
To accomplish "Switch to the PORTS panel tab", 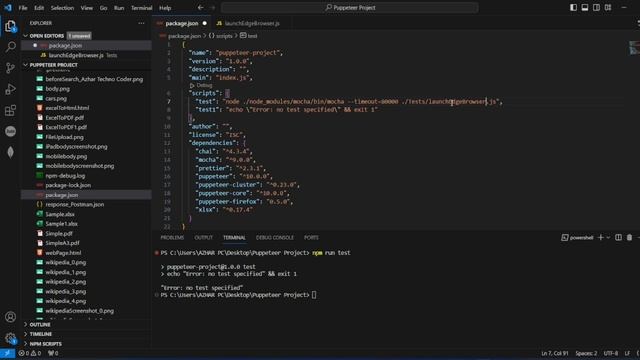I will click(x=311, y=238).
